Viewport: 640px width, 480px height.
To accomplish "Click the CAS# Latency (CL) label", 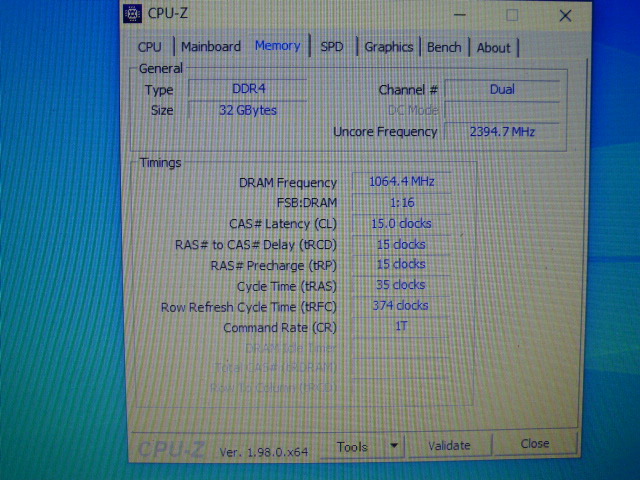I will [x=283, y=224].
